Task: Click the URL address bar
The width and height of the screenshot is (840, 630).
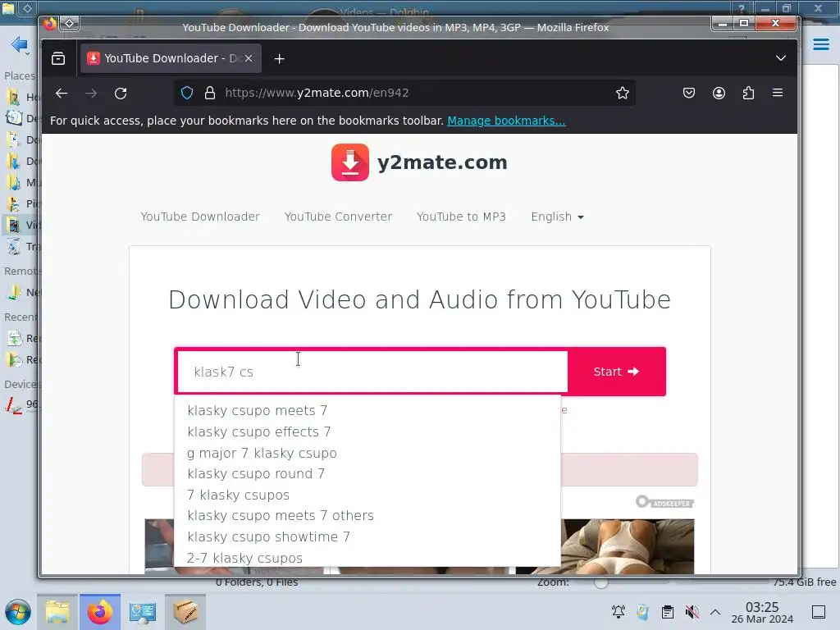Action: (x=404, y=94)
